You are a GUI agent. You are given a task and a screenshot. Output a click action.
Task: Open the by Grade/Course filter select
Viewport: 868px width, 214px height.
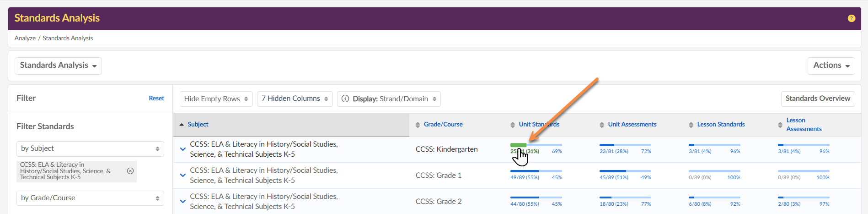click(x=90, y=198)
